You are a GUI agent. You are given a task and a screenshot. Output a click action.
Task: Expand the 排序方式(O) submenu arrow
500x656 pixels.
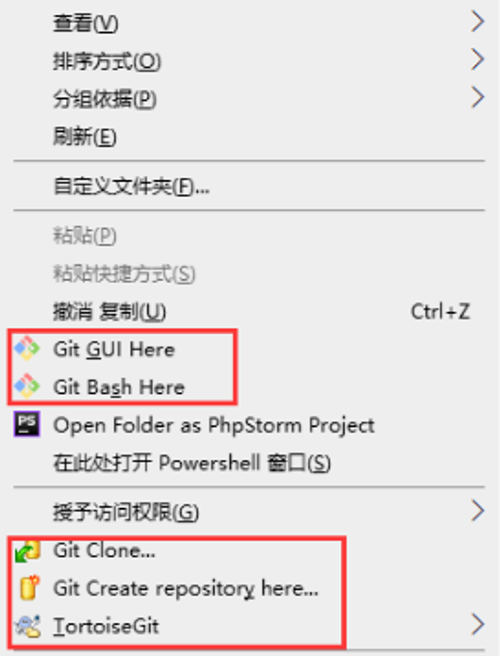[477, 59]
